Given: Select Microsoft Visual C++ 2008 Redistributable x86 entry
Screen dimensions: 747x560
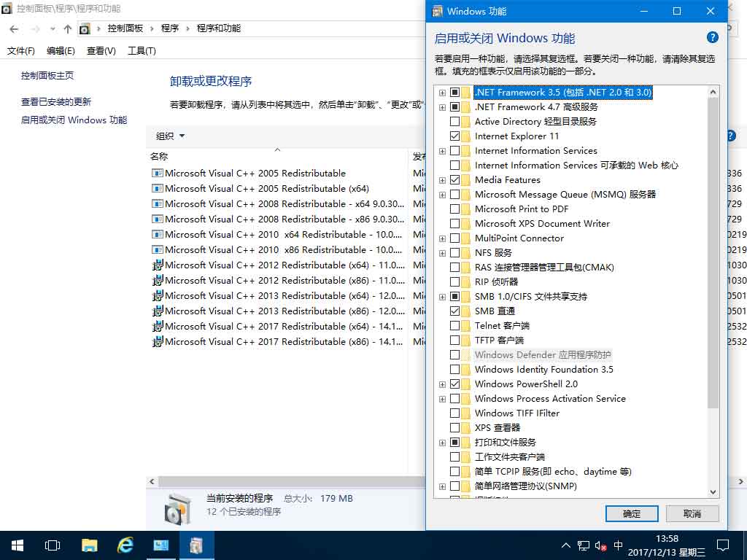Looking at the screenshot, I should [278, 219].
